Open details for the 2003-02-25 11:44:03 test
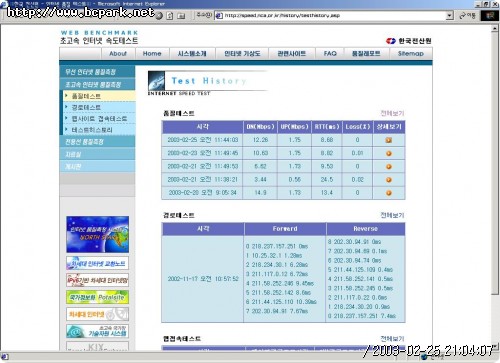This screenshot has height=363, width=500. pyautogui.click(x=389, y=140)
